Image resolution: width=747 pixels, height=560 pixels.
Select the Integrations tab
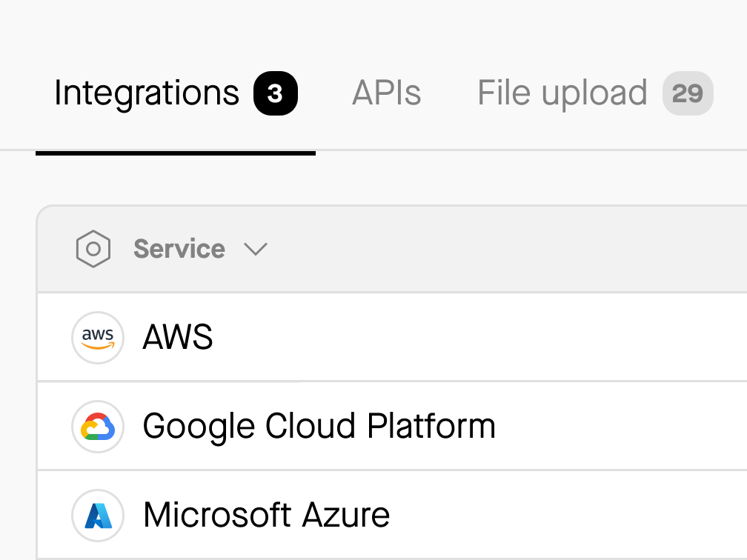[147, 93]
